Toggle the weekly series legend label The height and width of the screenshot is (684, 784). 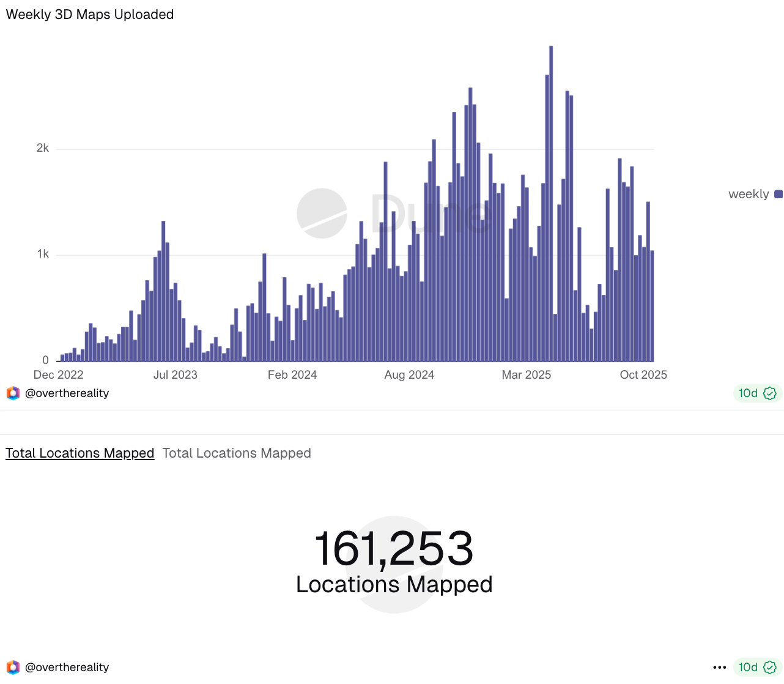pyautogui.click(x=748, y=195)
